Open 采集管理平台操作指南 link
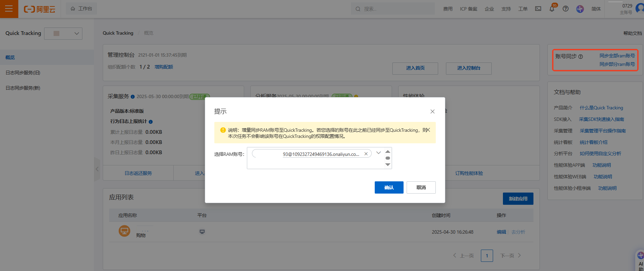The width and height of the screenshot is (644, 271). (x=603, y=131)
